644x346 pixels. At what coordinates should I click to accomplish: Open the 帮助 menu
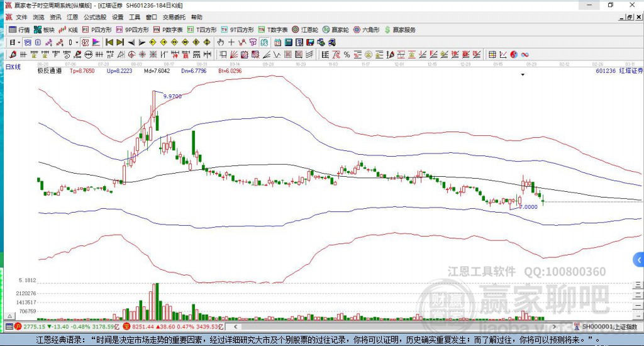click(x=196, y=17)
